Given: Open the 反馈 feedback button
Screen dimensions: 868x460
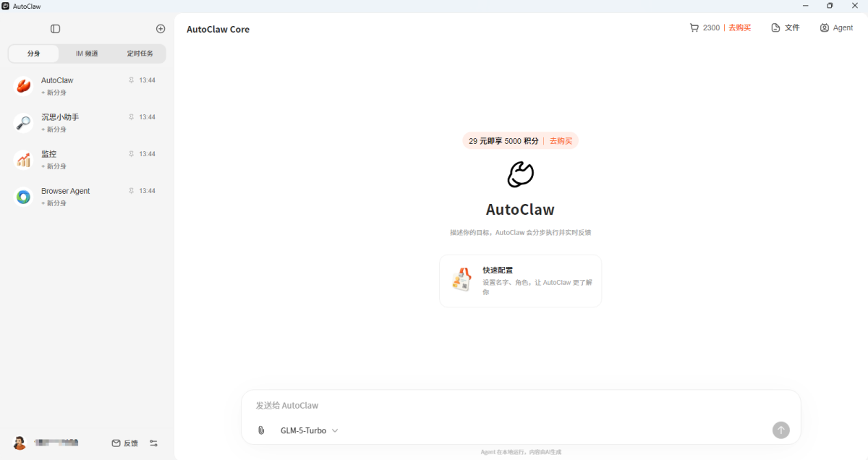Looking at the screenshot, I should click(x=124, y=443).
